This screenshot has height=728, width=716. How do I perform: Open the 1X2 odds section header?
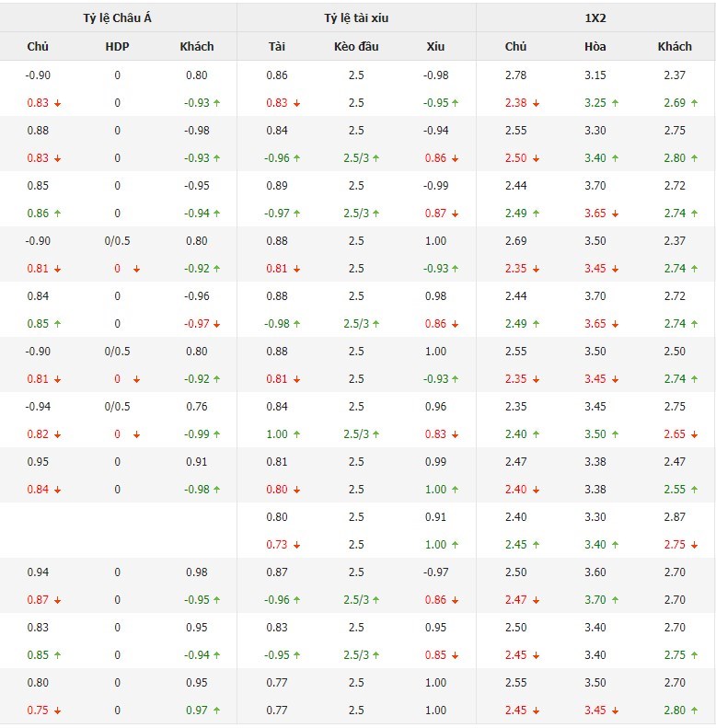(595, 17)
